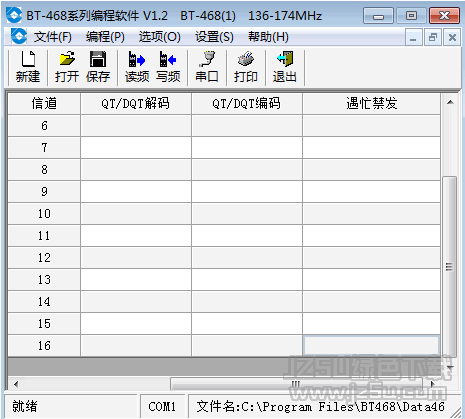Print using the 打印 toolbar icon
This screenshot has height=419, width=465.
click(x=246, y=67)
